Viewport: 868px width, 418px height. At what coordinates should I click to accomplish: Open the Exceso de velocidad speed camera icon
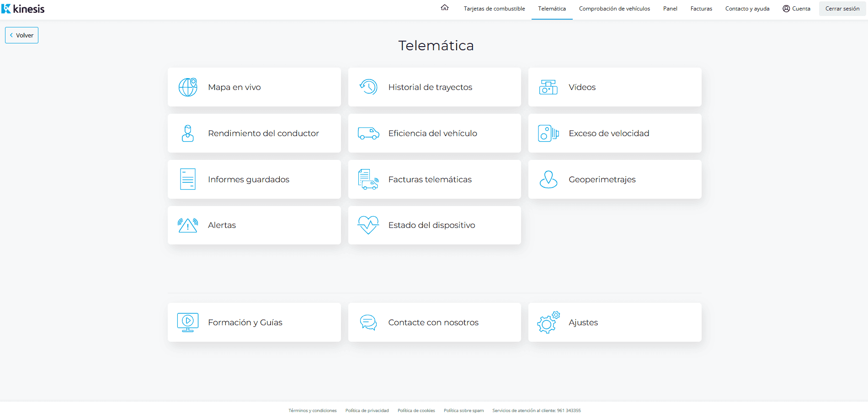(548, 133)
